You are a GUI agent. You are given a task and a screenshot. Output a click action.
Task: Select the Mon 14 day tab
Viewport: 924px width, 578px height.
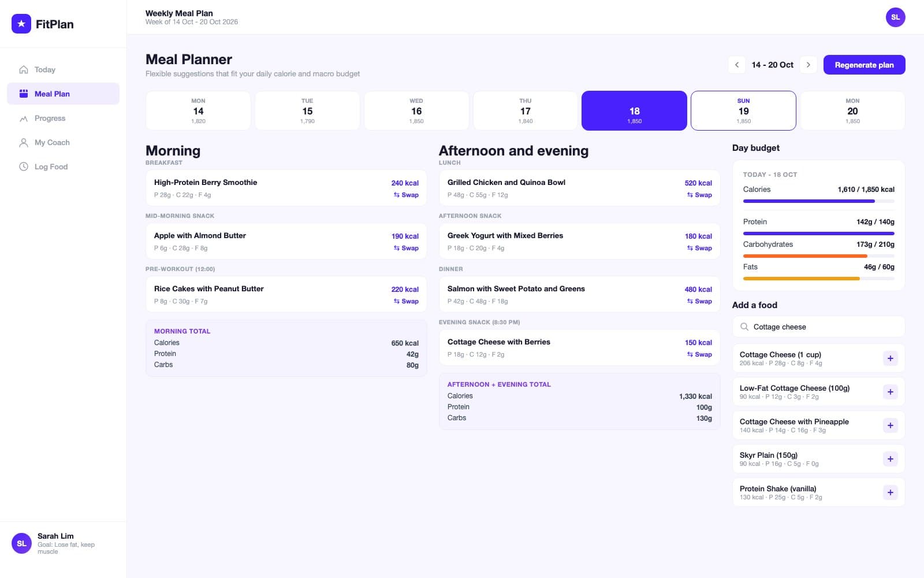(198, 110)
